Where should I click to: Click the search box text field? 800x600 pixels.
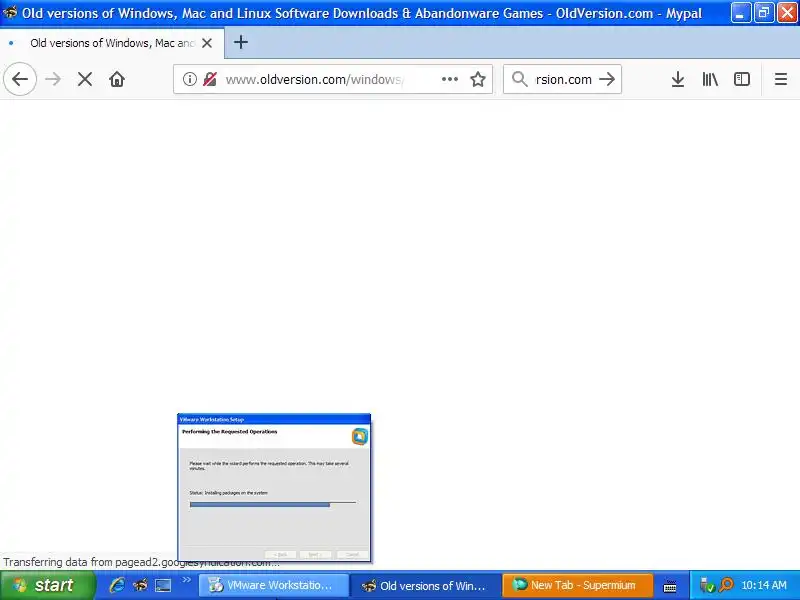coord(563,79)
